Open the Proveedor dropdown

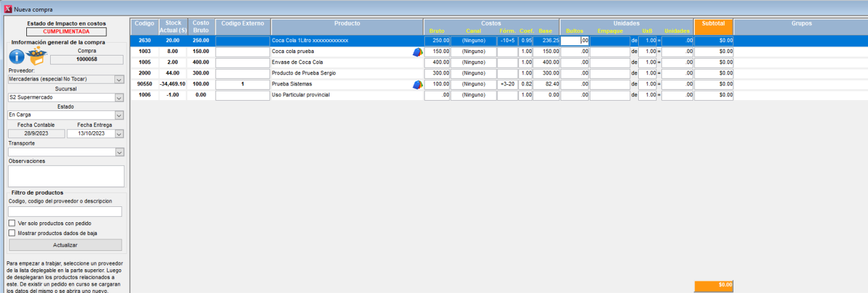119,79
